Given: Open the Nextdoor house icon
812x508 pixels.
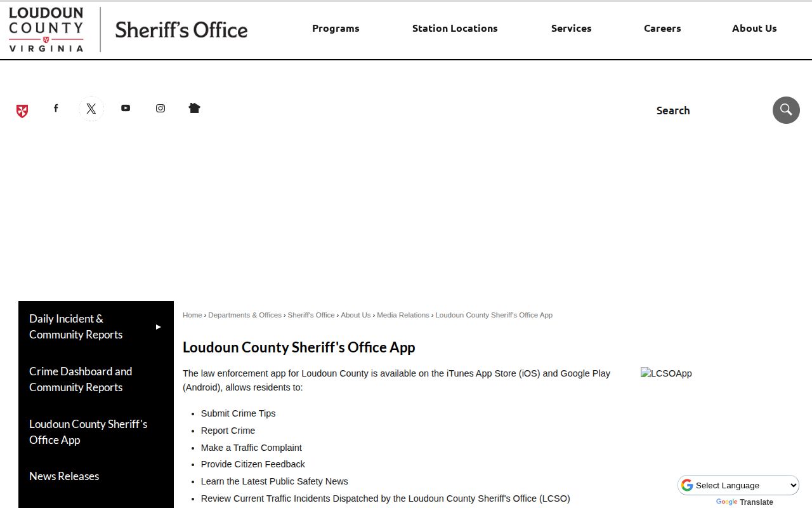Looking at the screenshot, I should click(x=195, y=109).
